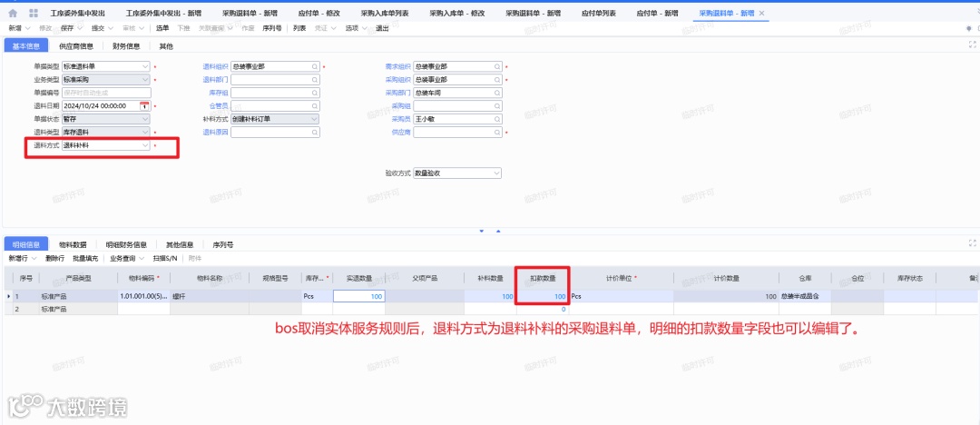Click the search icon in 退料原因 field
Screen dimensions: 980x425
click(314, 132)
